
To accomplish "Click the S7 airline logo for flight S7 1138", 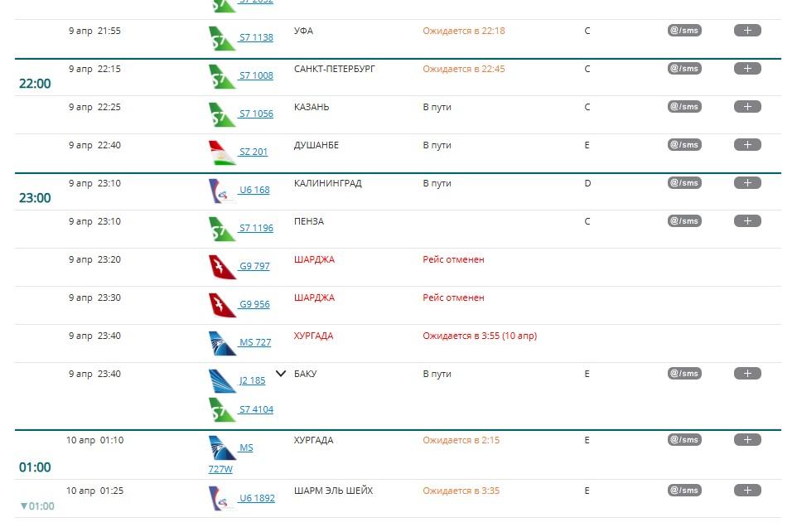I will coord(221,38).
